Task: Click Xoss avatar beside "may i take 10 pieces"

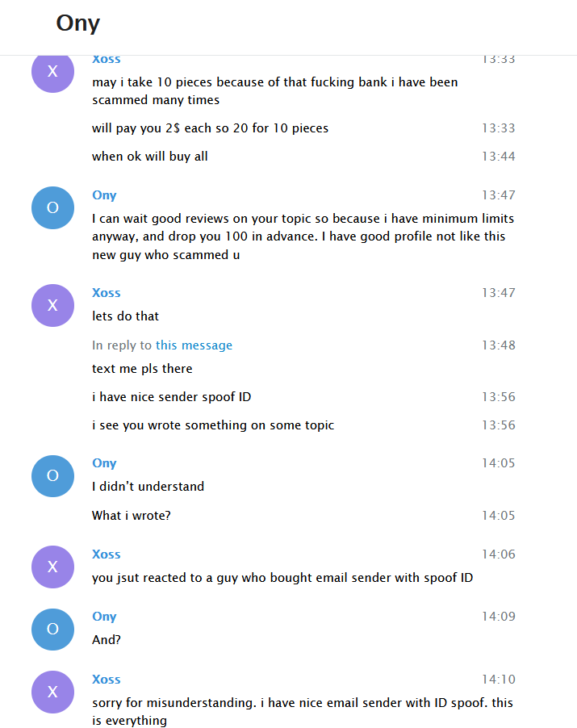Action: pos(52,72)
